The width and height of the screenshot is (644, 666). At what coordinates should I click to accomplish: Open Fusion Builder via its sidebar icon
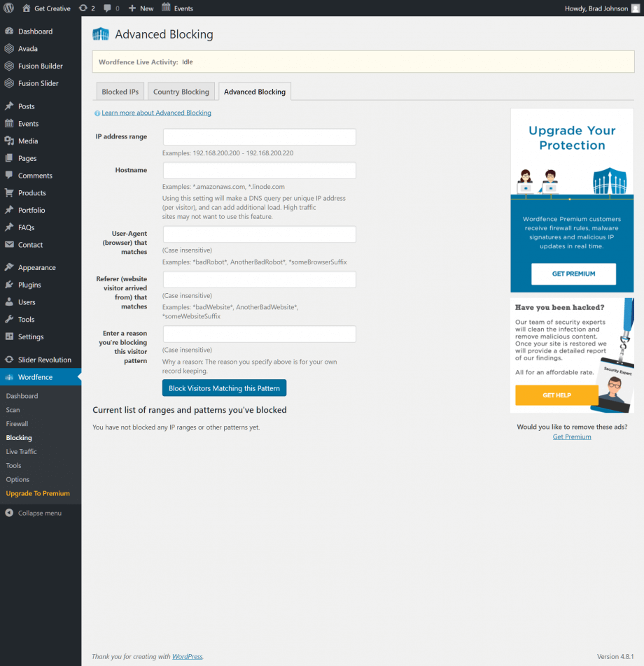10,66
